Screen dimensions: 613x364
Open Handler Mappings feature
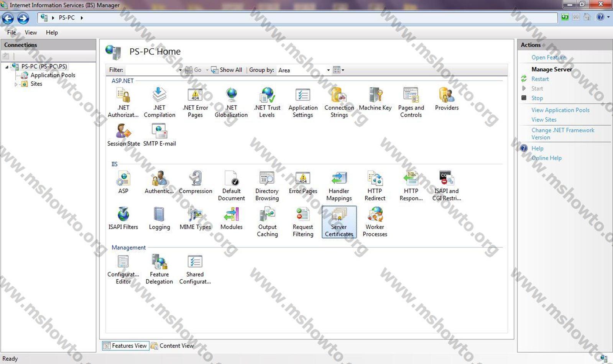point(339,186)
